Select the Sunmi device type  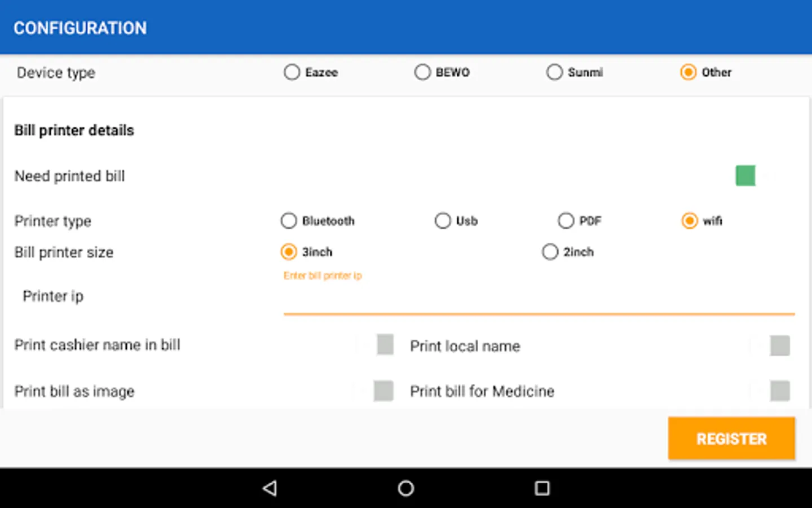[575, 72]
